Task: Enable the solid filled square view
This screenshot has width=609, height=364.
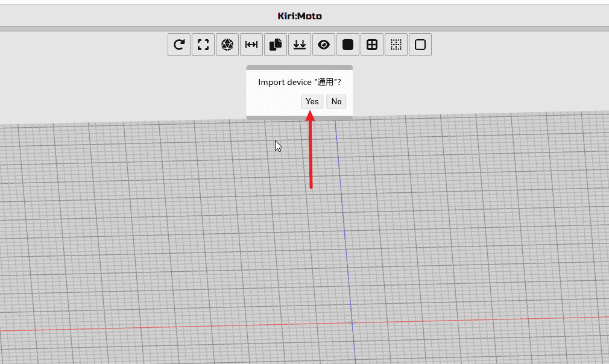Action: click(x=348, y=45)
